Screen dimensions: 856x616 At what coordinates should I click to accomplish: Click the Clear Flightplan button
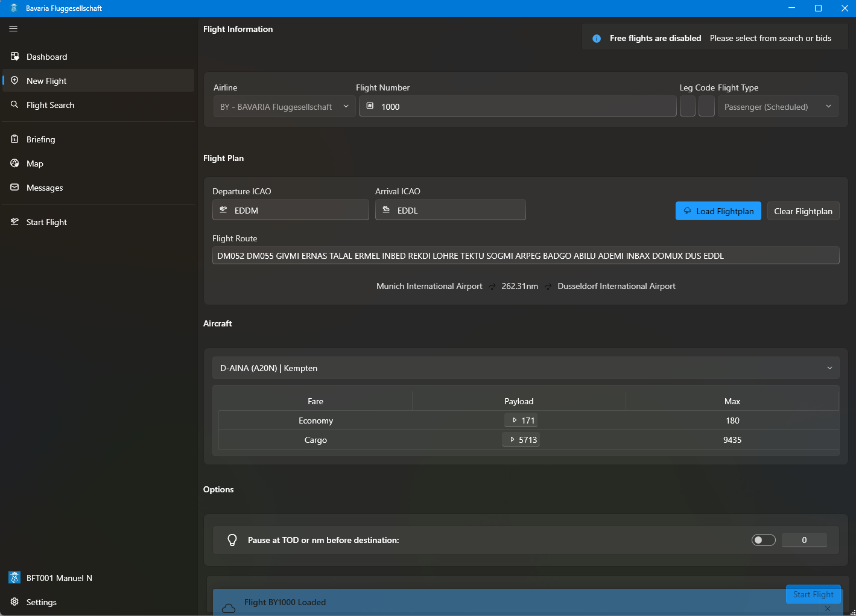point(803,211)
